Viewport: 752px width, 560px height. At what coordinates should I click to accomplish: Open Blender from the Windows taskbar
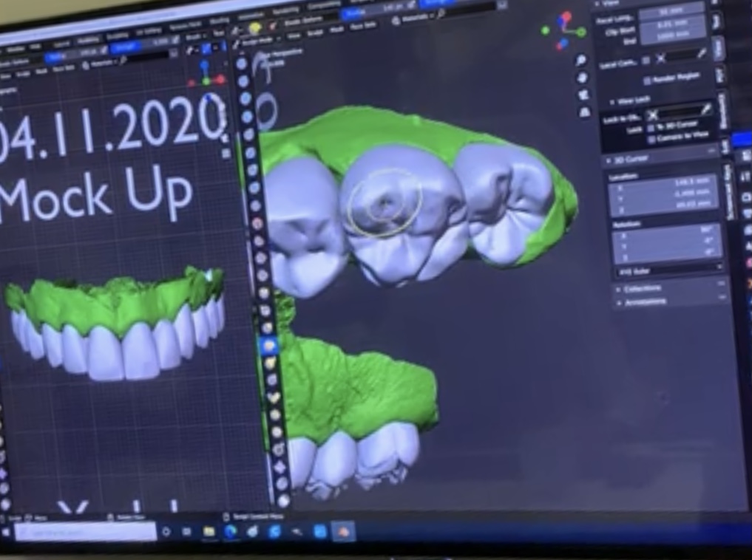pyautogui.click(x=342, y=531)
